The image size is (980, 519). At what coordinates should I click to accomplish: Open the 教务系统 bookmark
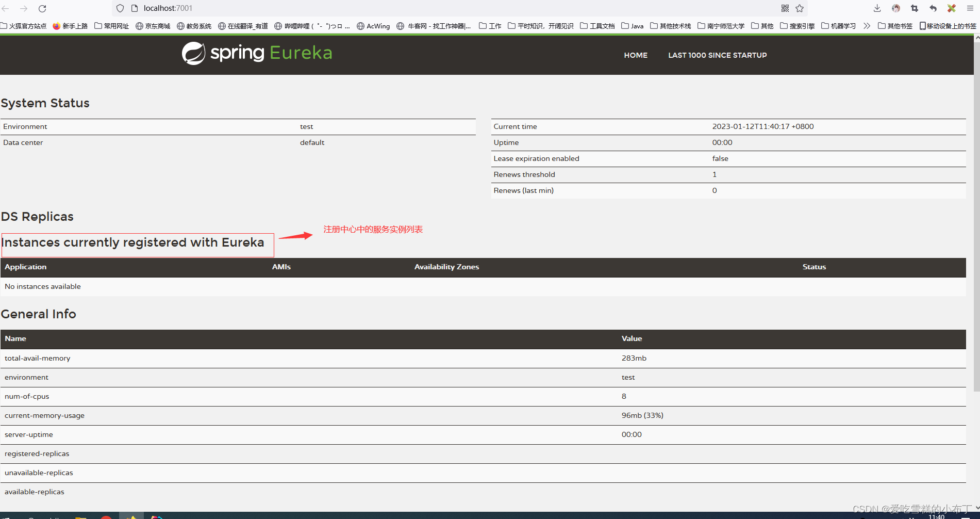click(x=194, y=26)
